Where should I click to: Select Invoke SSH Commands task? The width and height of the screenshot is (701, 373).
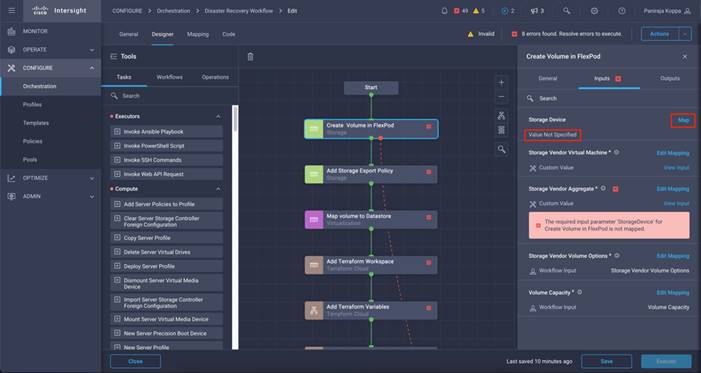point(166,160)
